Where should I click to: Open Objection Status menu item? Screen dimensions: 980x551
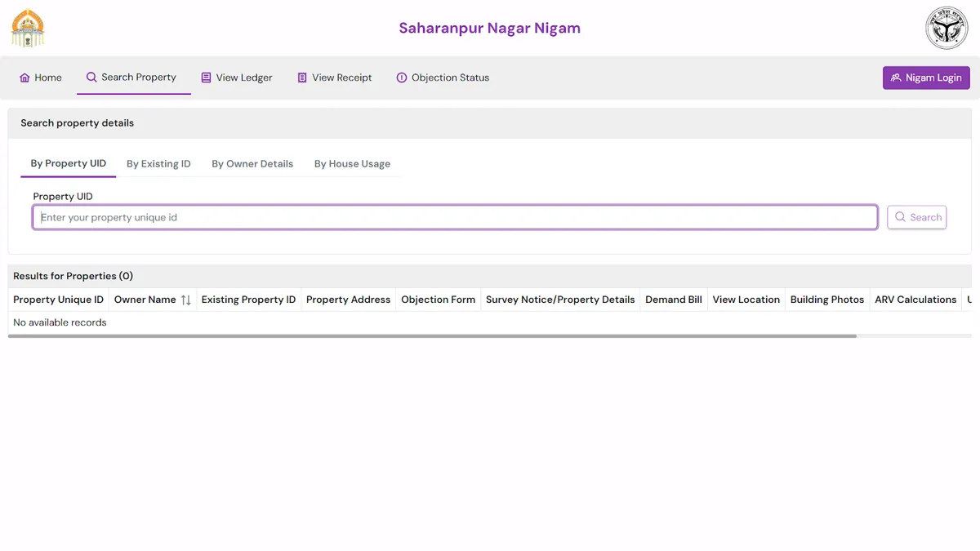click(450, 78)
